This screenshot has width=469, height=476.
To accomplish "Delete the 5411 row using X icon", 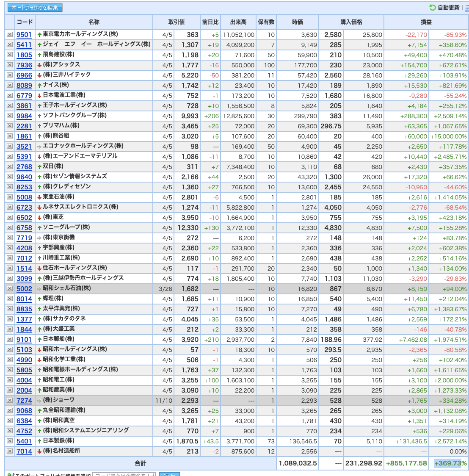I will (10, 44).
